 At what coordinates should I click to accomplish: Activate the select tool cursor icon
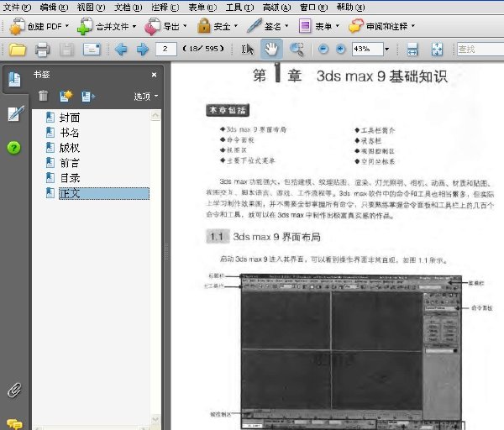coord(248,50)
